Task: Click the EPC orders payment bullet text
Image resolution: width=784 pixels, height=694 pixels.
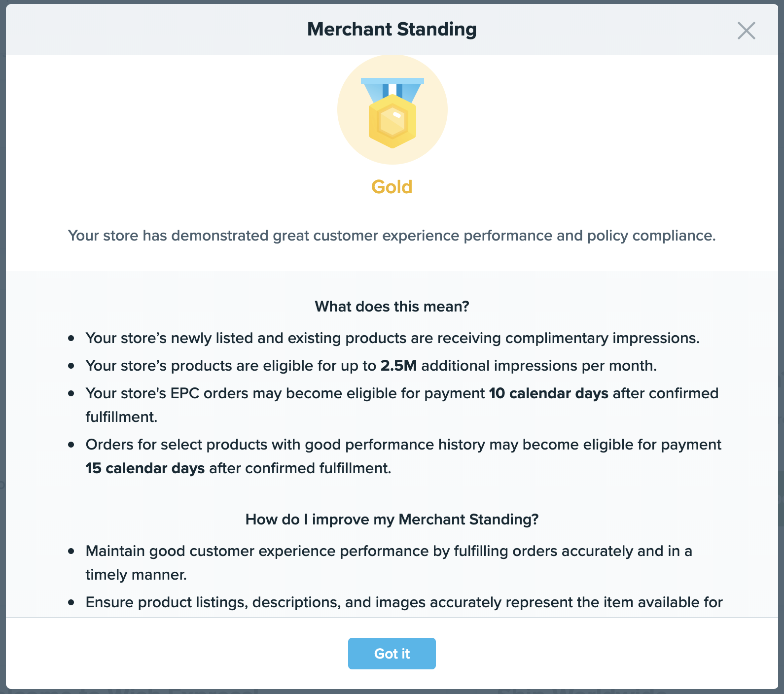Action: click(402, 405)
